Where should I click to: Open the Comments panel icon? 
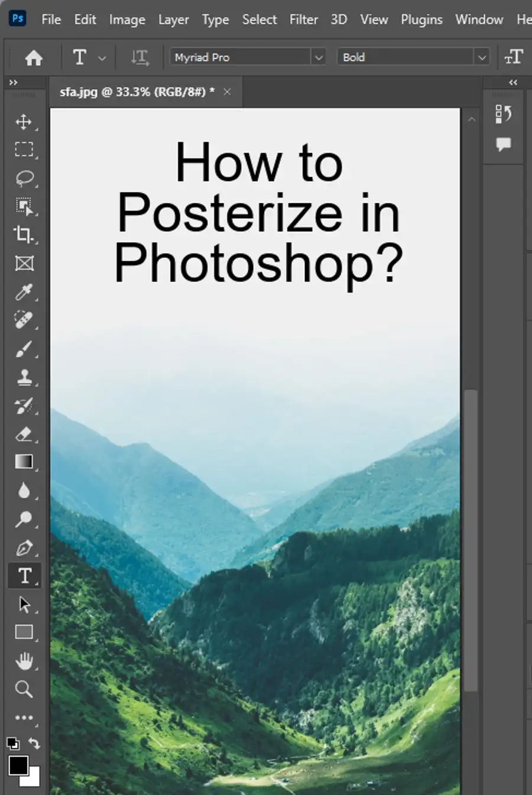pos(503,144)
